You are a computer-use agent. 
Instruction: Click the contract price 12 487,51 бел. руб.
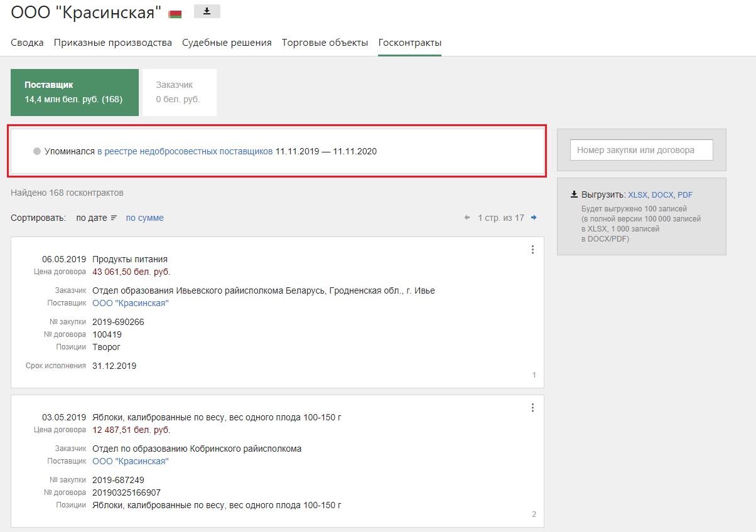click(131, 430)
